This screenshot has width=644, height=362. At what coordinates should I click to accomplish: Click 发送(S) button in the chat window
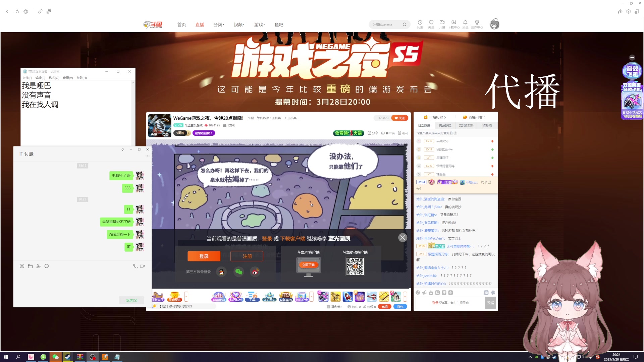[131, 300]
